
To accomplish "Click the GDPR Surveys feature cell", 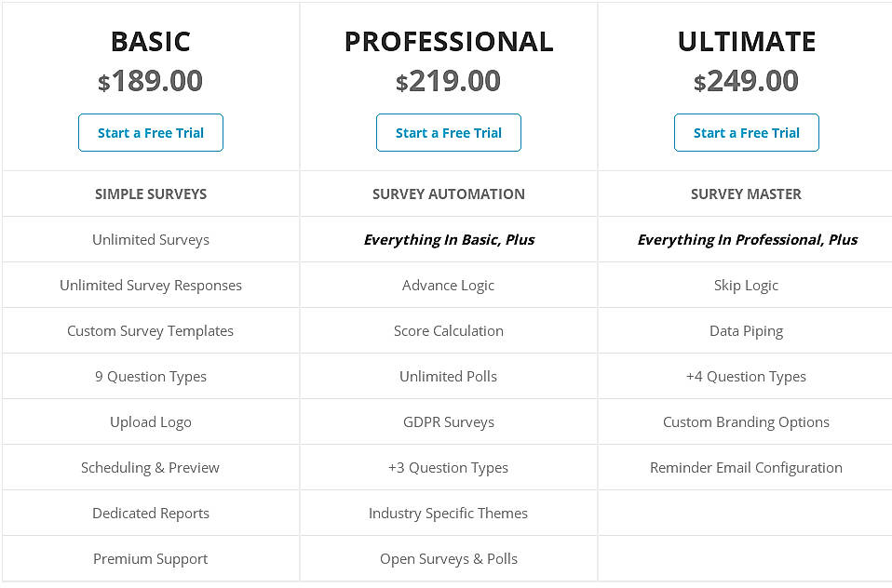I will 448,421.
